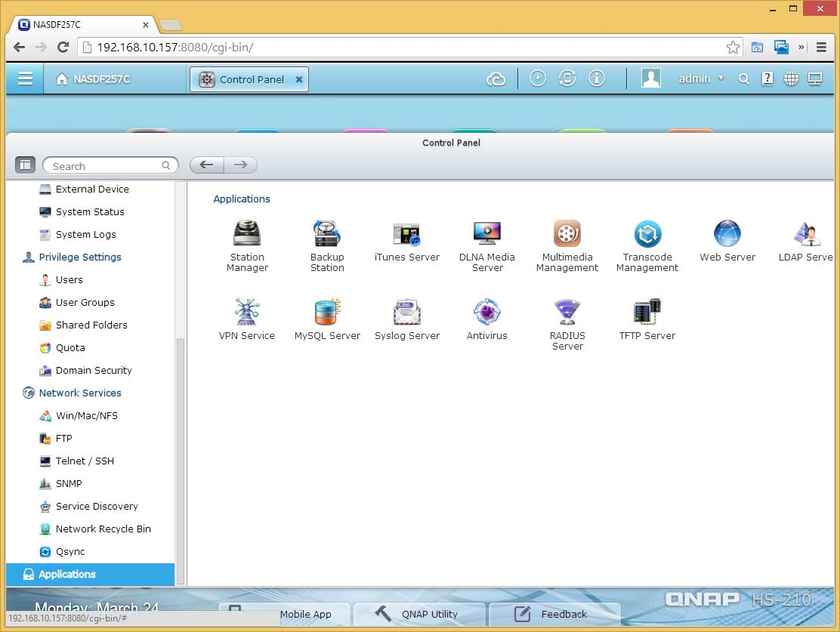Open Feedback link in footer
This screenshot has height=632, width=840.
pyautogui.click(x=555, y=614)
